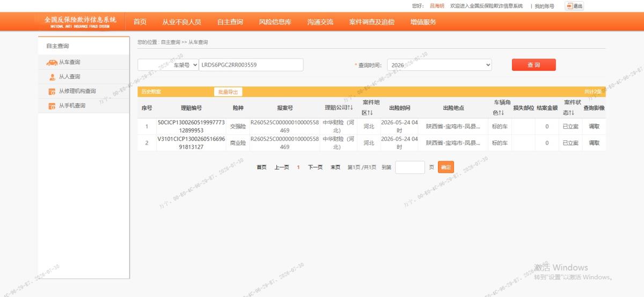Open 我的账号 link at top
Image resolution: width=644 pixels, height=297 pixels.
(544, 6)
